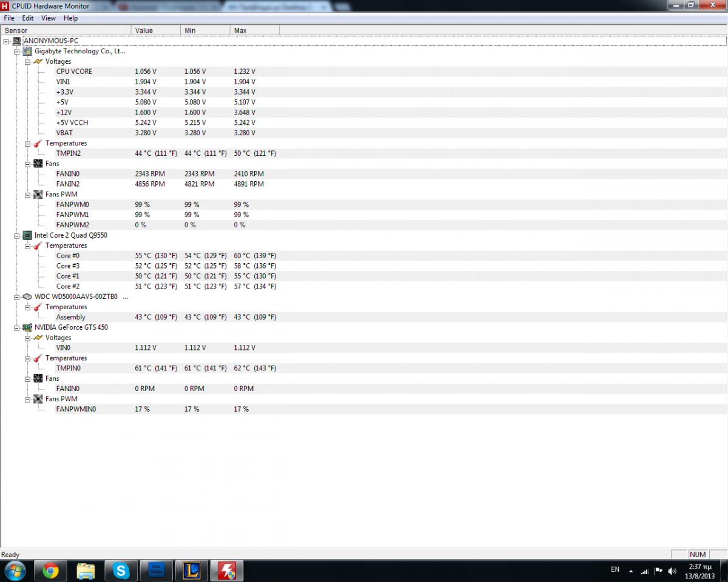Viewport: 728px width, 582px height.
Task: Open Google Chrome from the taskbar
Action: [x=51, y=570]
